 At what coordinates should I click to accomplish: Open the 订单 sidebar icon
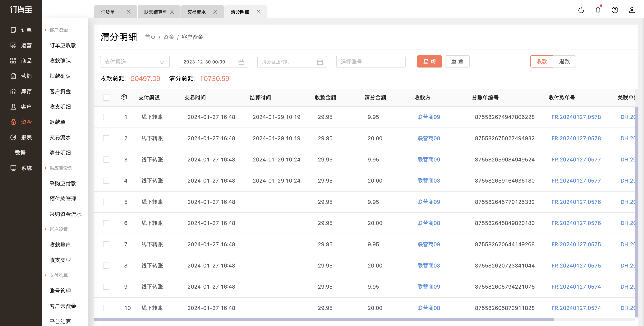click(13, 30)
